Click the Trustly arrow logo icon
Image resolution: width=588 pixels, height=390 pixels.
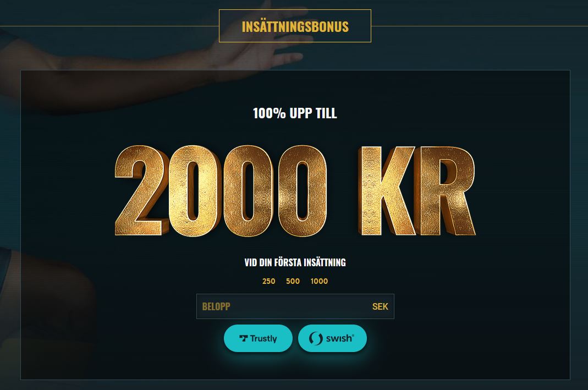tap(243, 339)
